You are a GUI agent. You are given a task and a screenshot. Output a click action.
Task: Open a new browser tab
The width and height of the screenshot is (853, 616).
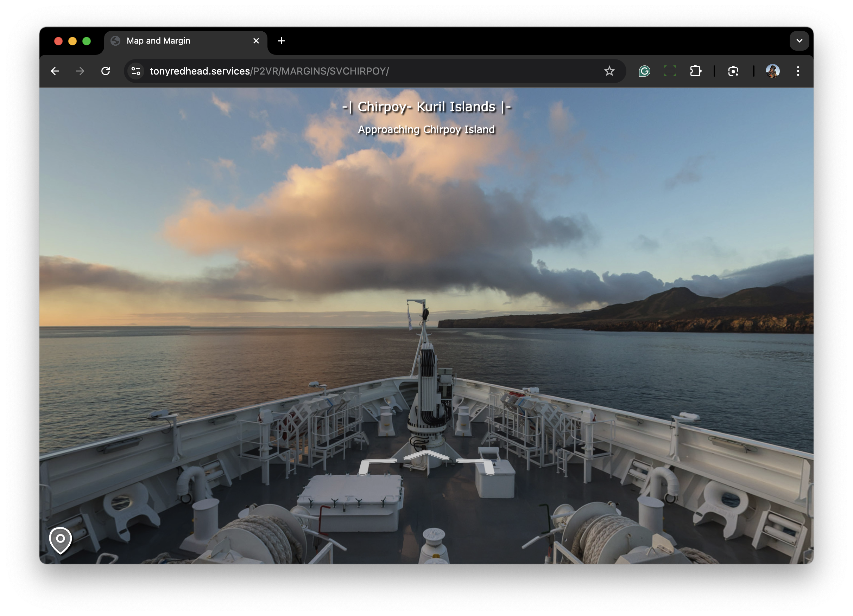281,40
